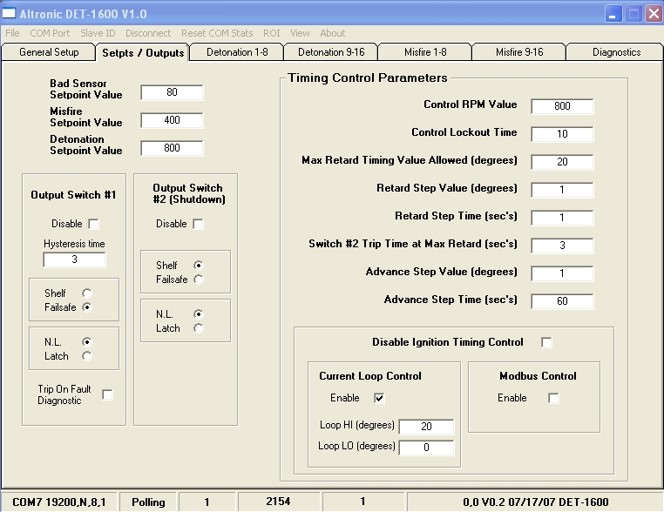The height and width of the screenshot is (512, 664).
Task: Click the Advance Step Value field
Action: coord(562,274)
